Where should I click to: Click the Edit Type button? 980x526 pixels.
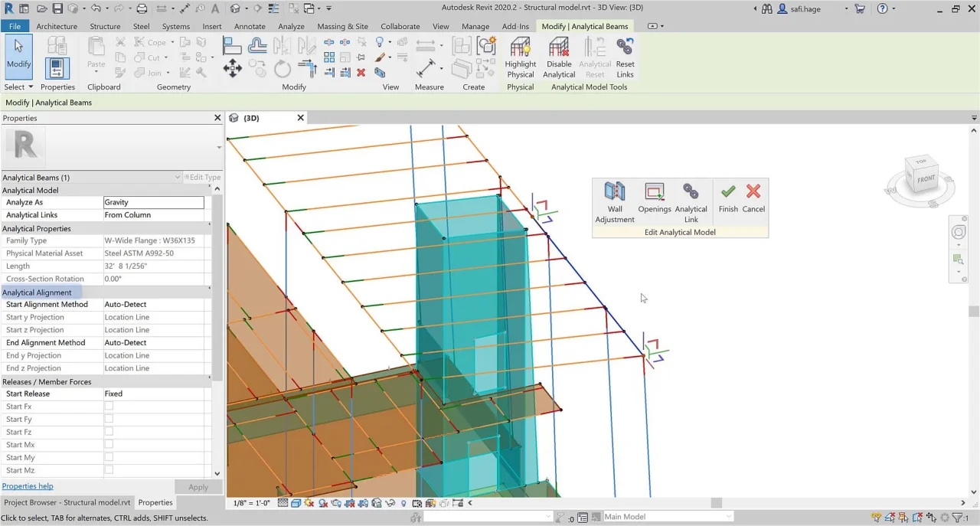(x=203, y=177)
